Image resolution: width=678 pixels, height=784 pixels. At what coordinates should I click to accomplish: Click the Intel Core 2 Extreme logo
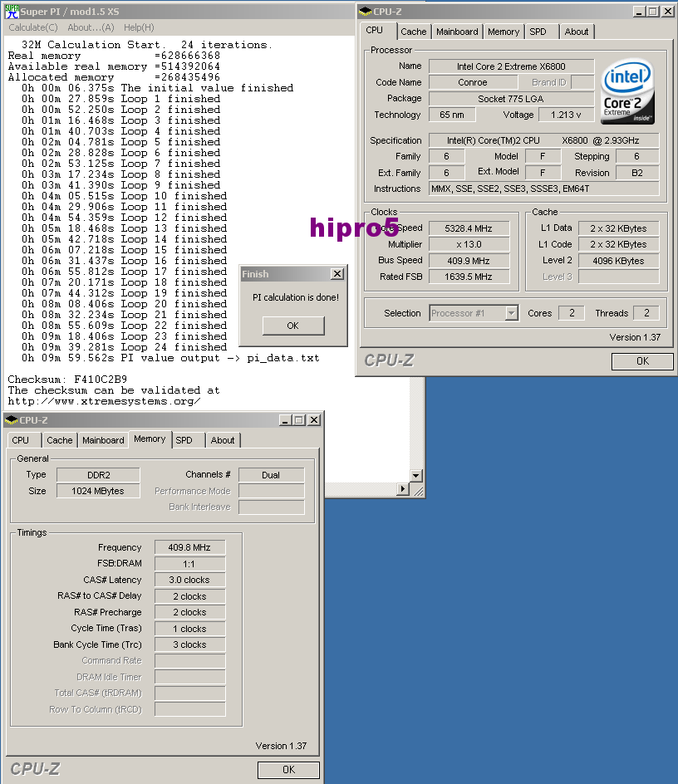(x=627, y=91)
